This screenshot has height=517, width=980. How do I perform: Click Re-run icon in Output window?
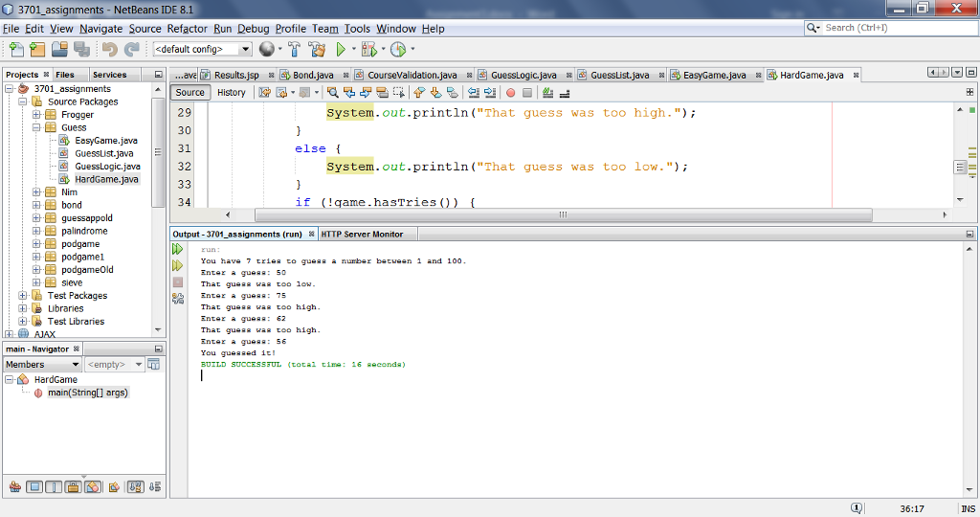coord(177,250)
